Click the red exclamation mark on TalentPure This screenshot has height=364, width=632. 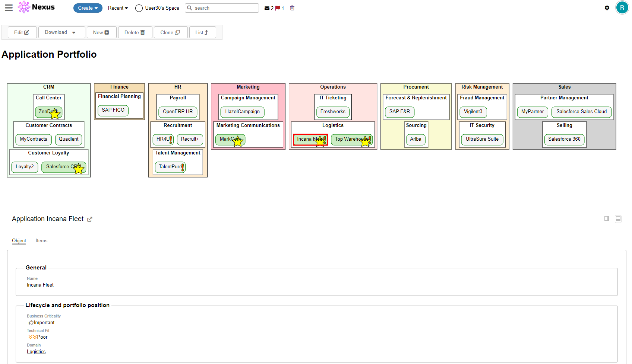tap(183, 167)
